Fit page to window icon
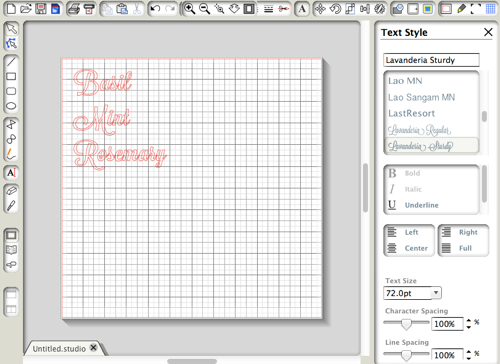 [x=249, y=9]
